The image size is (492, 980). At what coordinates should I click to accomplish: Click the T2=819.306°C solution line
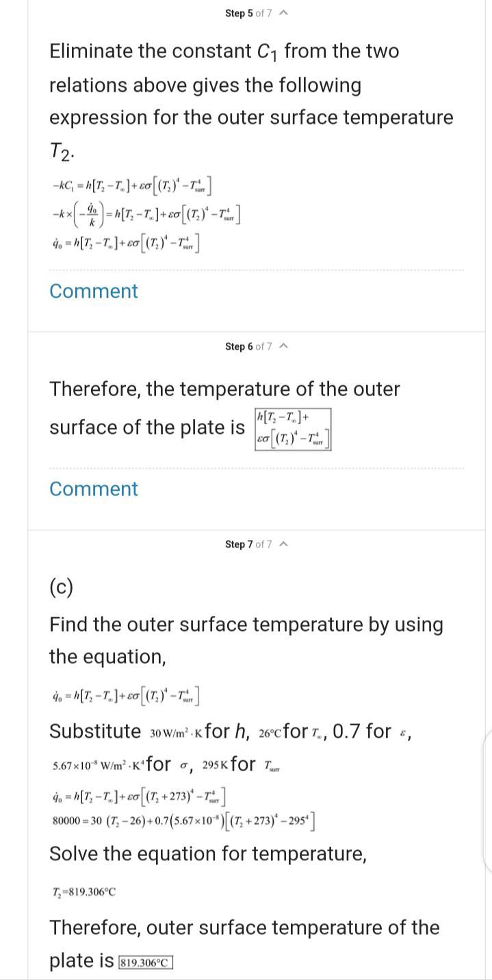pos(83,892)
